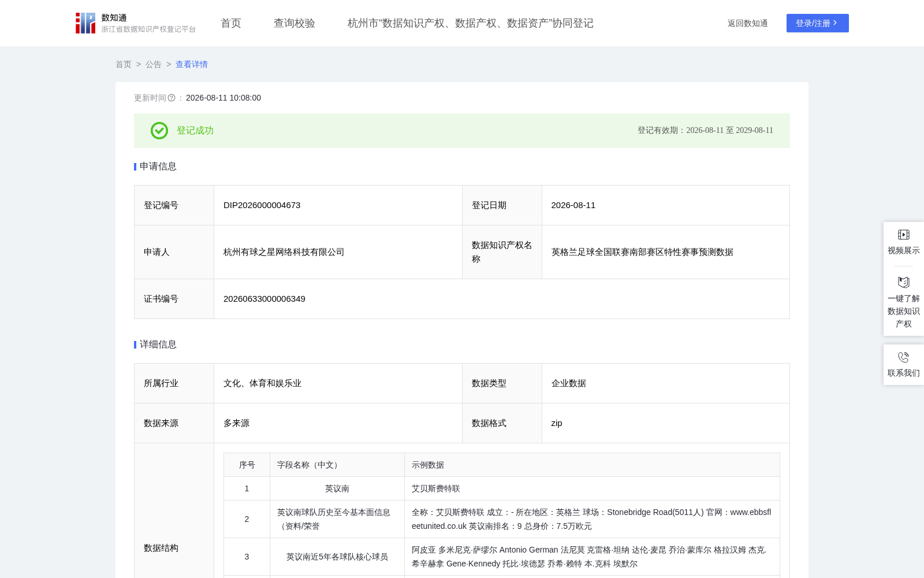
Task: Click the 字段名称(中文) column header
Action: point(337,465)
